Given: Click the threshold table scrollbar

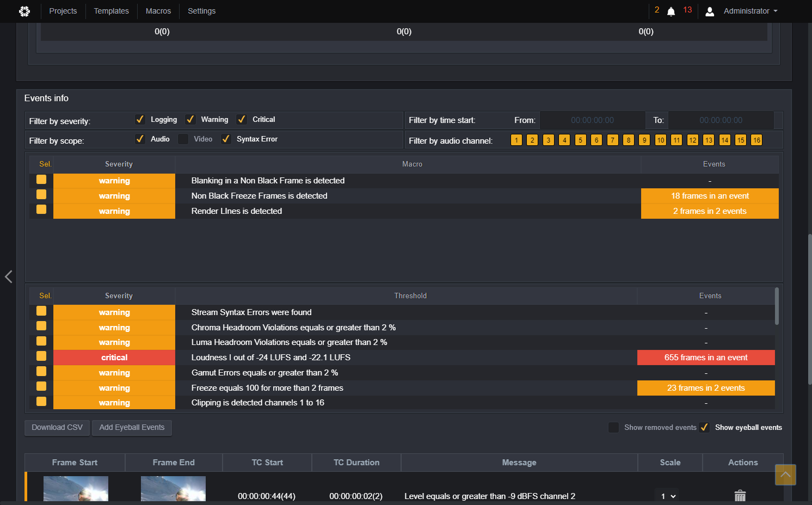Looking at the screenshot, I should point(777,306).
